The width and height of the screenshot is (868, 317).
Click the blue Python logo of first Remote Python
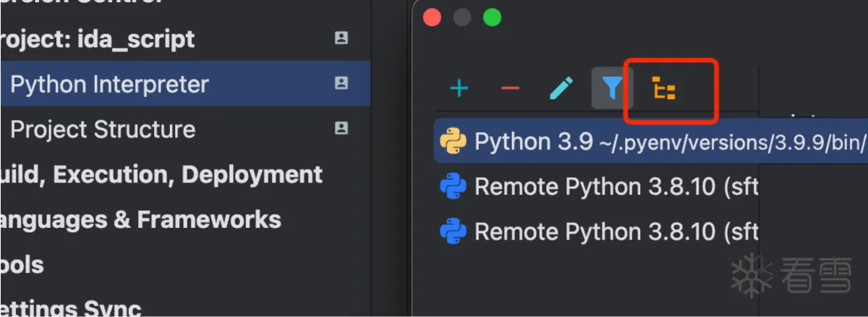click(454, 187)
